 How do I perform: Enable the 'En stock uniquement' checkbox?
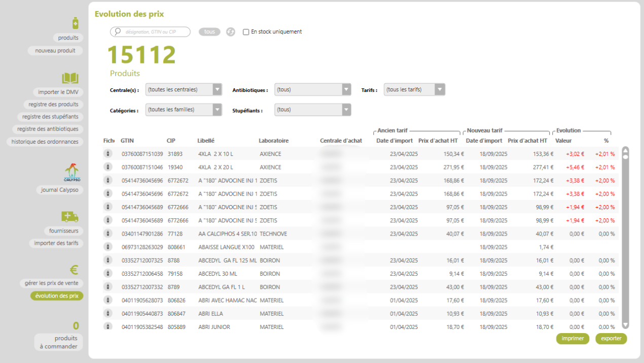click(x=246, y=32)
